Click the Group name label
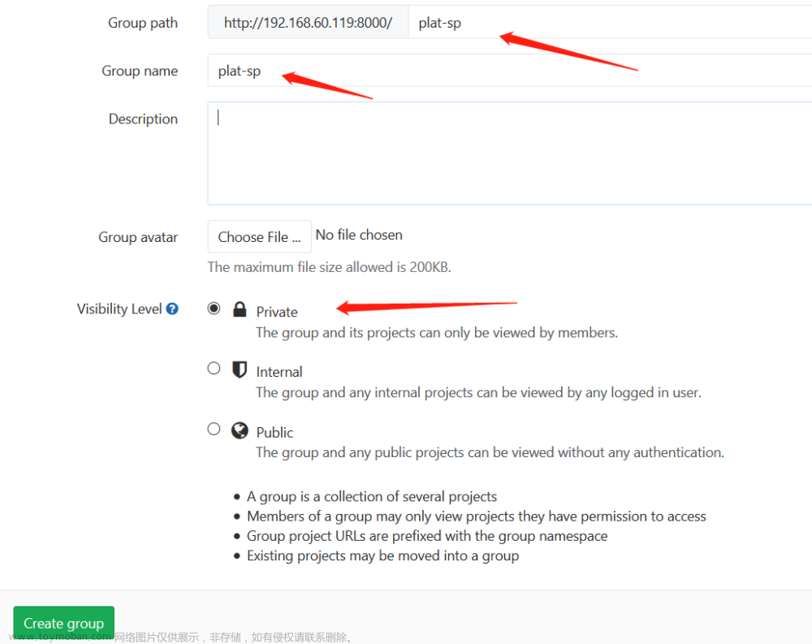The height and width of the screenshot is (644, 812). coord(140,71)
